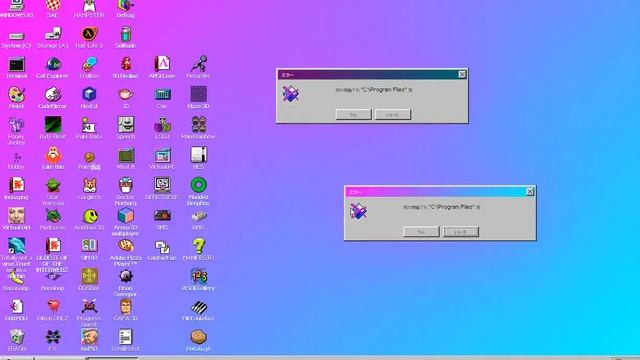Click うん in the bright-titled error dialog
This screenshot has width=640, height=360.
coord(421,232)
